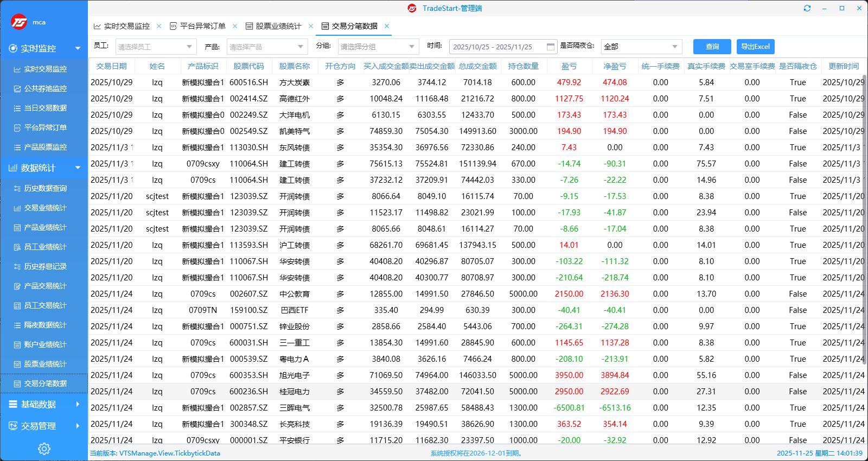Open 员工业绩统计 in sidebar
The height and width of the screenshot is (461, 868).
click(x=44, y=247)
